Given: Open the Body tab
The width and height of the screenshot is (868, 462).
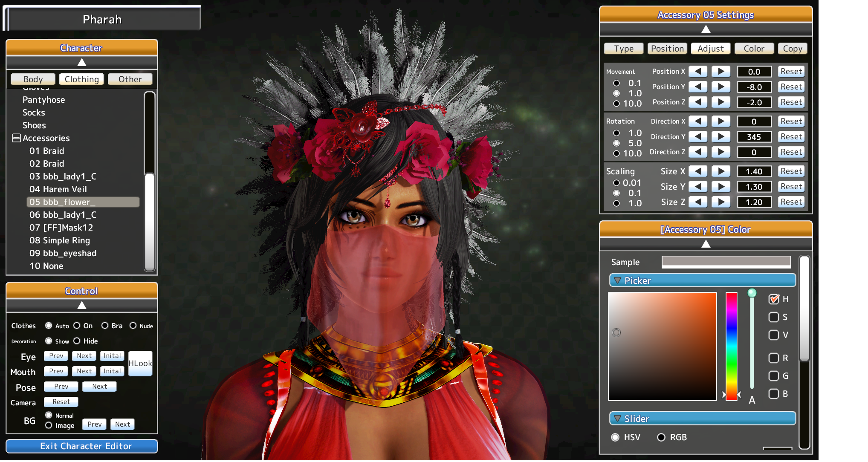Looking at the screenshot, I should click(33, 79).
